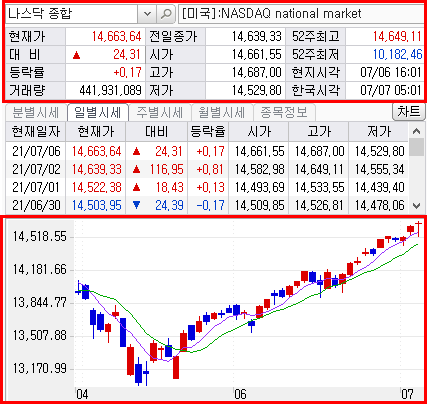Click the 52주최저 value 10,182.46
The height and width of the screenshot is (404, 427).
pos(397,54)
